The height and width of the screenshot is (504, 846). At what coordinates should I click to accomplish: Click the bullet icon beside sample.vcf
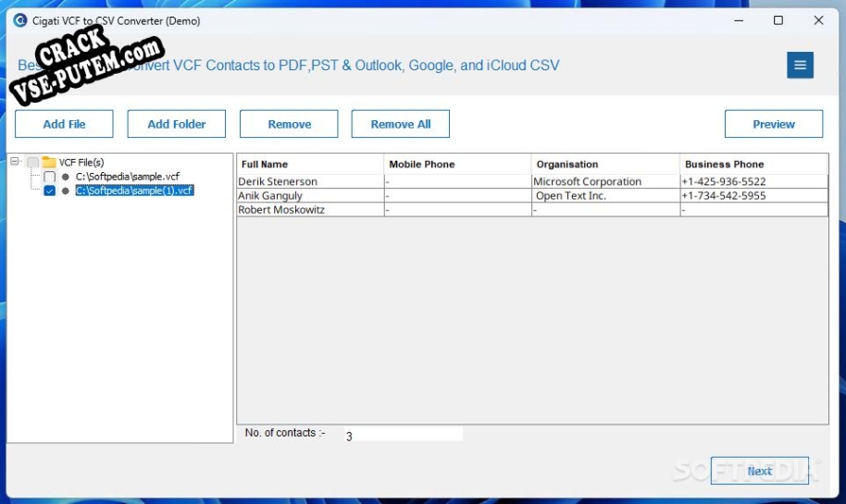point(66,177)
